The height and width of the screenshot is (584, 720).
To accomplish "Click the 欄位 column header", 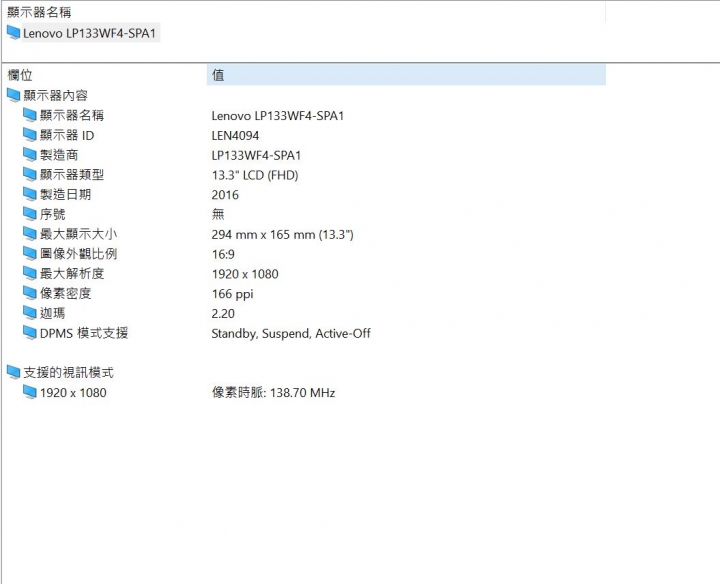I will (x=20, y=75).
